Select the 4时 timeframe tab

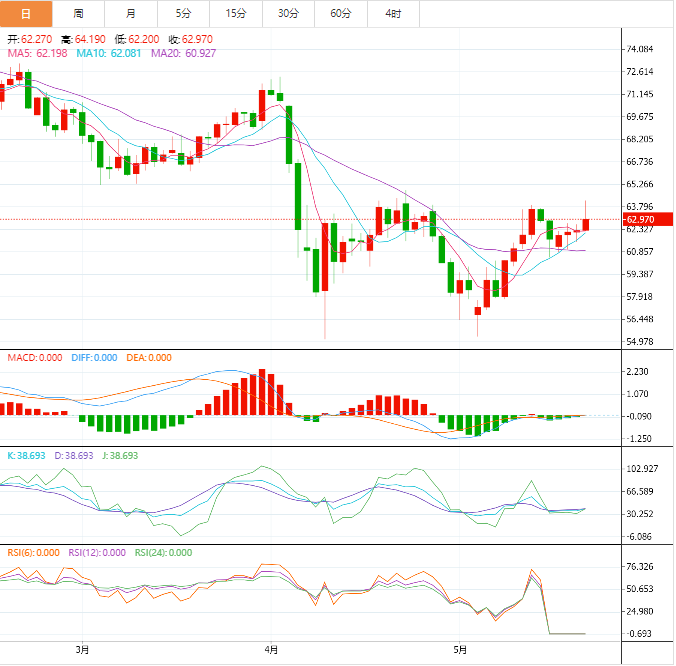393,13
